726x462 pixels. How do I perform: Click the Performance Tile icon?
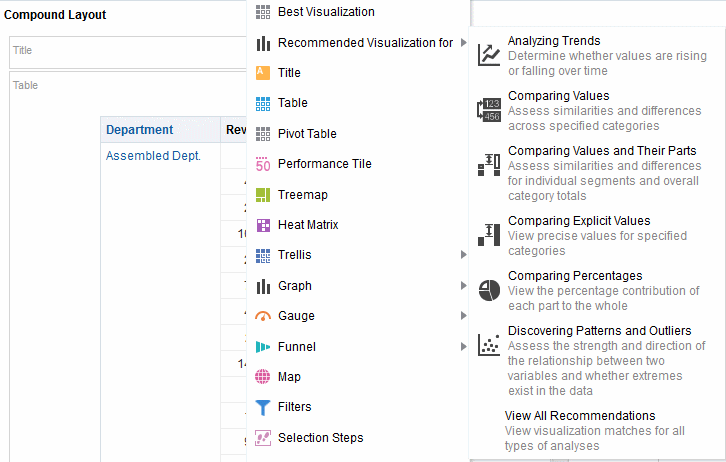point(263,164)
